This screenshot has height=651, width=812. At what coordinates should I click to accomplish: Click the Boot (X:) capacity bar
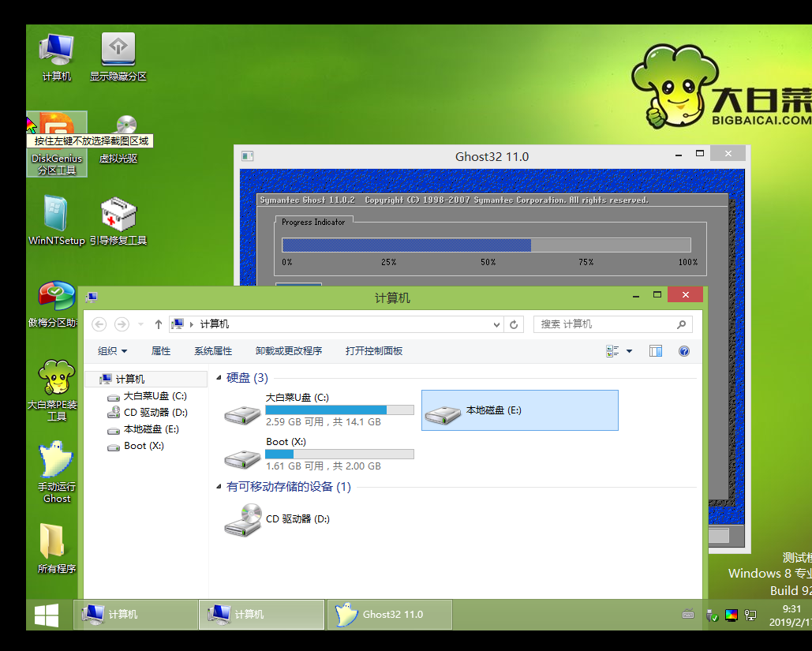(x=339, y=455)
